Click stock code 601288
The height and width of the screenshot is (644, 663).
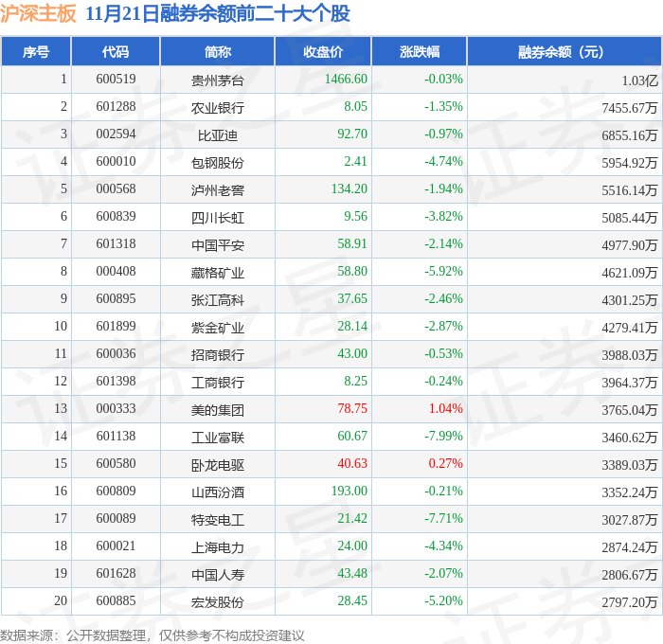coord(116,107)
